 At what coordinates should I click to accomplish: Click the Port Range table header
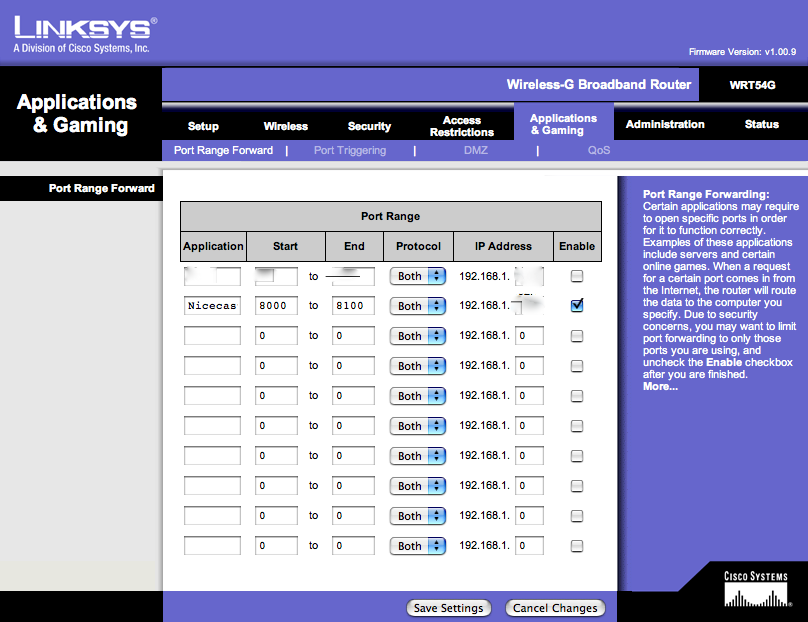(391, 216)
